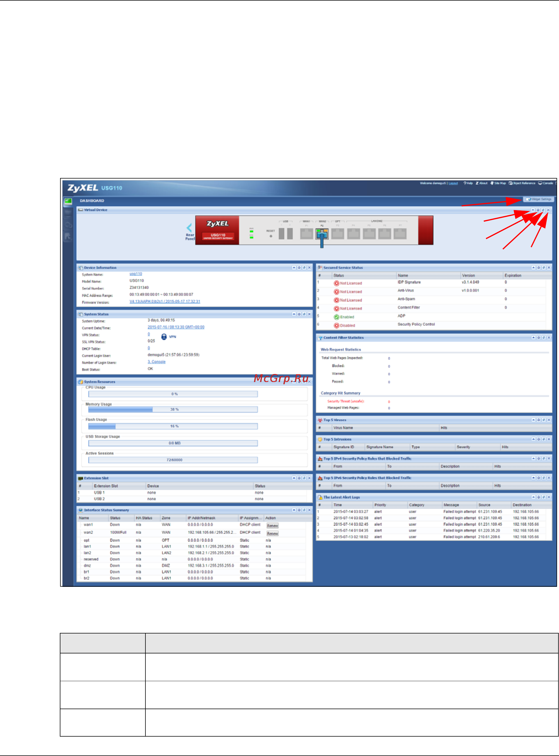The height and width of the screenshot is (756, 559).
Task: Click the Flash Usage 16 % bar
Action: 173,426
